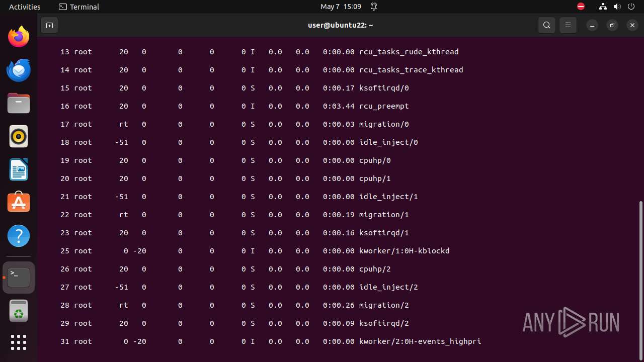The width and height of the screenshot is (644, 362).
Task: Click the 0:00.26 CPU time value
Action: point(339,305)
